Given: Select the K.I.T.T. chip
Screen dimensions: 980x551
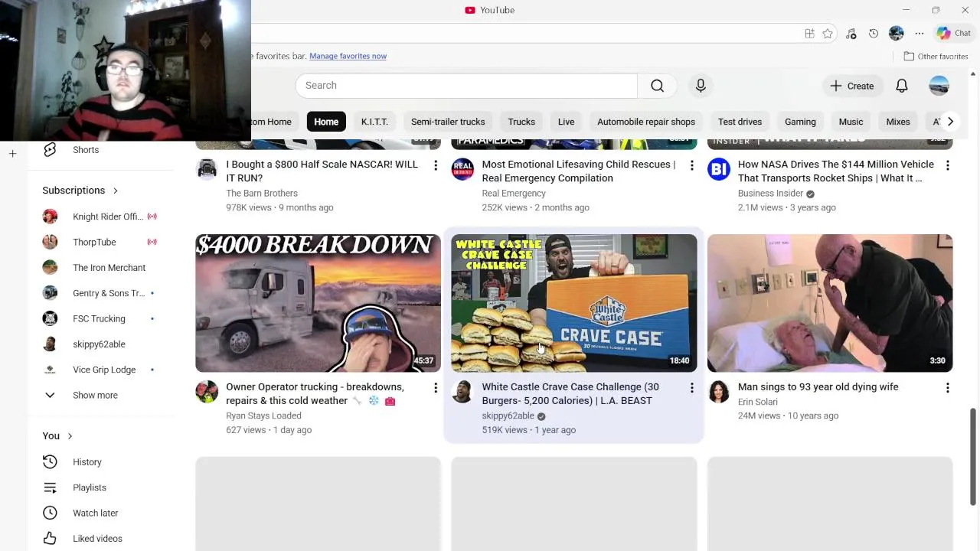Looking at the screenshot, I should coord(374,122).
